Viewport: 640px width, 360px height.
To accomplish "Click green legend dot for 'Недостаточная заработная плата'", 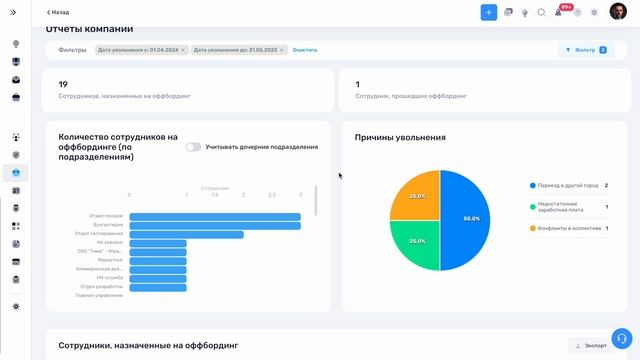I will 532,207.
